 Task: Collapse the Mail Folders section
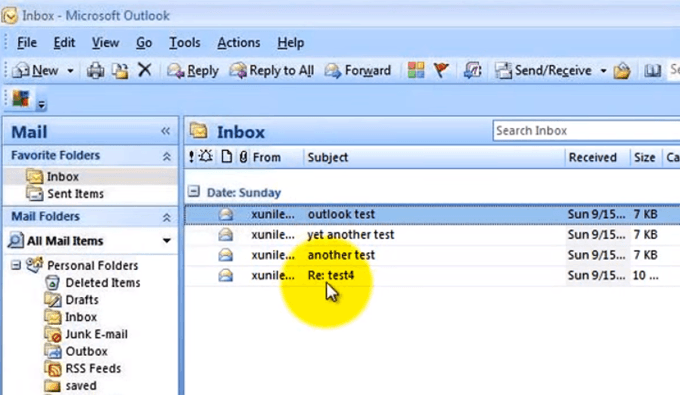coord(167,217)
